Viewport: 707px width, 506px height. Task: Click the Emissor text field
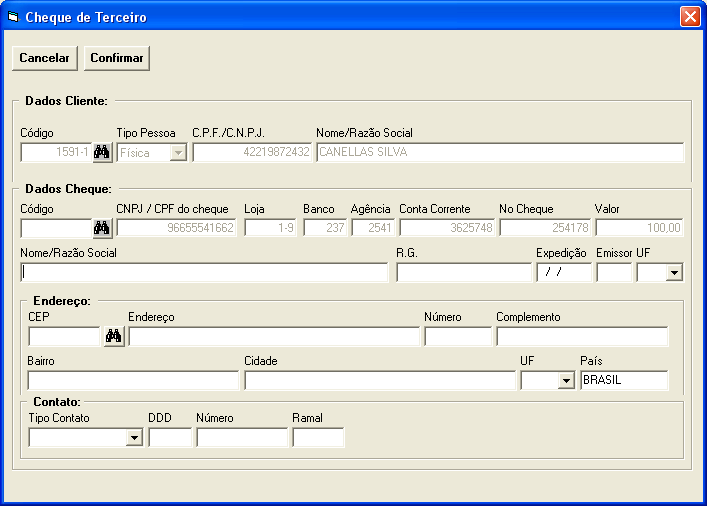(614, 273)
